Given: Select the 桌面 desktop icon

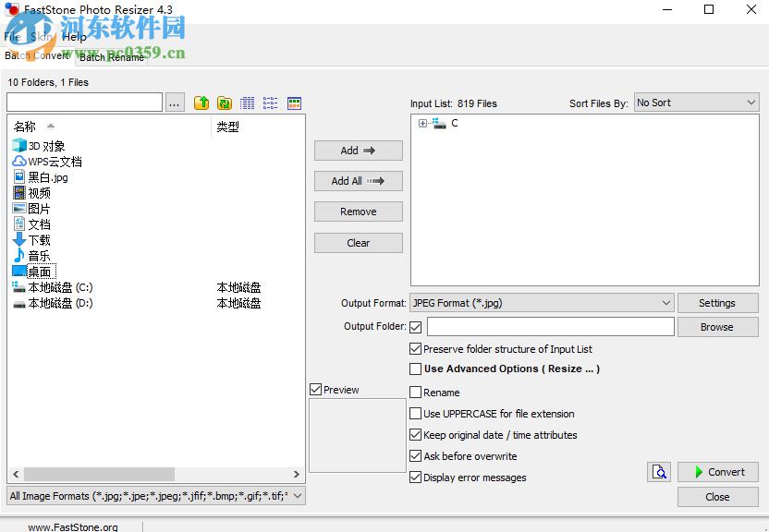Looking at the screenshot, I should [19, 271].
